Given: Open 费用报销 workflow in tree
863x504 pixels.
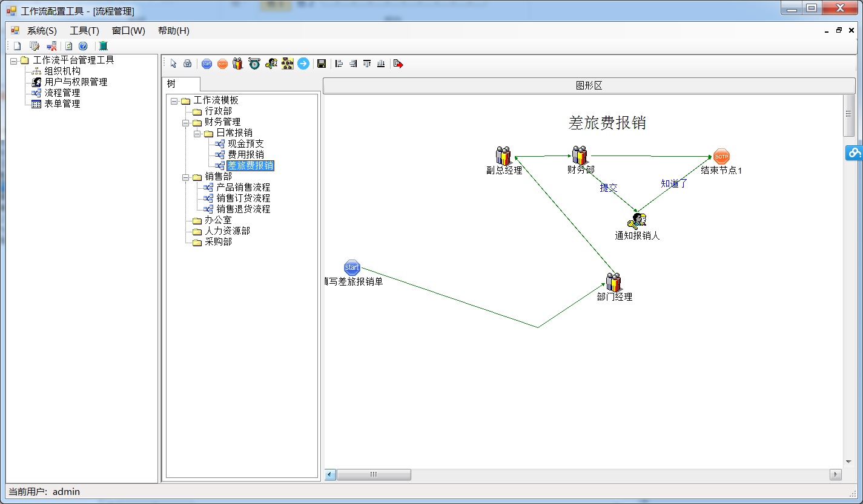Looking at the screenshot, I should (x=245, y=155).
